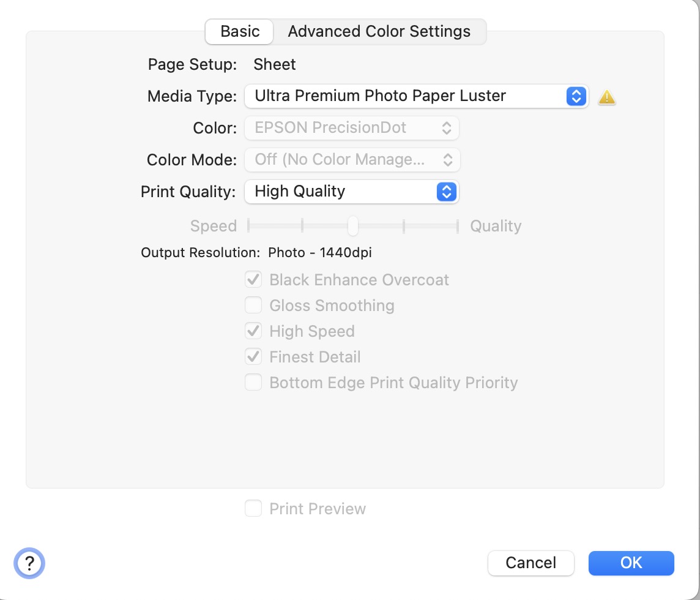Confirm settings with the OK button
700x600 pixels.
pyautogui.click(x=631, y=563)
